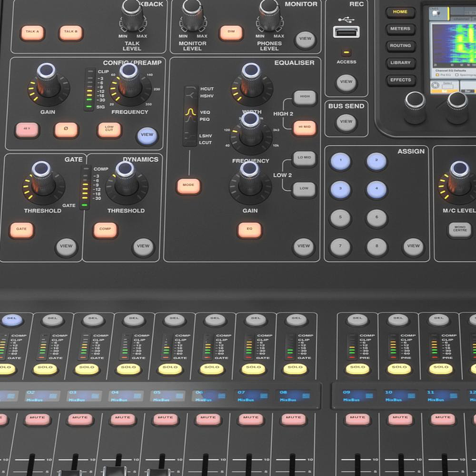Solo channel 10
The height and width of the screenshot is (476, 476).
tap(399, 368)
